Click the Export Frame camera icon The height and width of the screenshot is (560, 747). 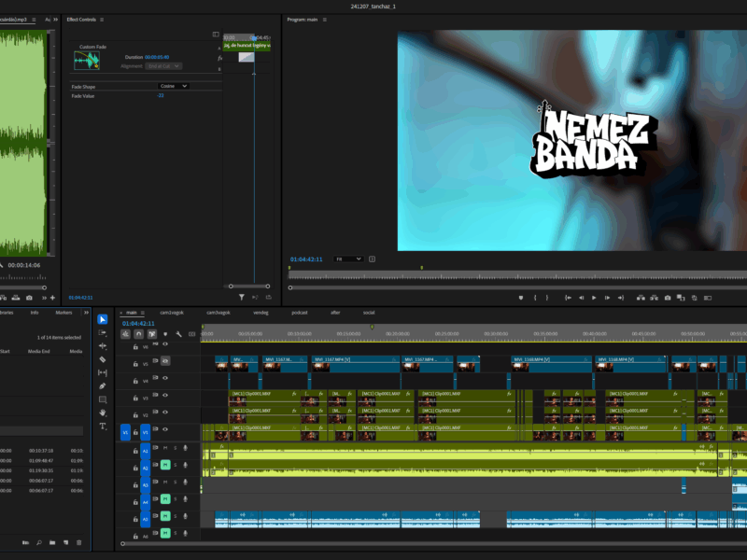pyautogui.click(x=666, y=296)
